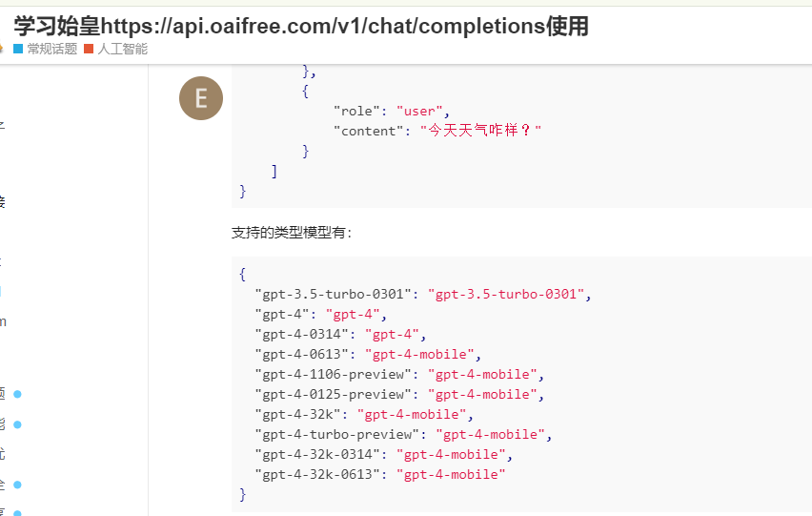Click the "gpt-4-0613" mapping line
812x516 pixels.
click(368, 355)
